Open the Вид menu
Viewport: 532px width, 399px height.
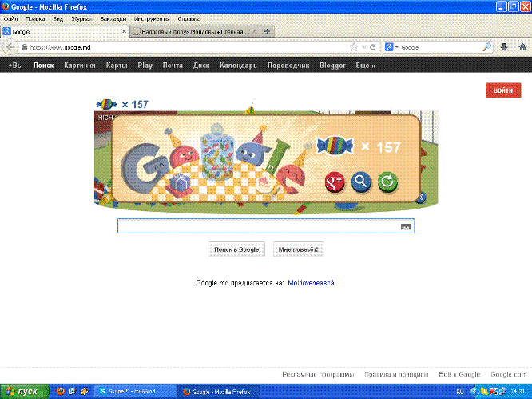58,19
